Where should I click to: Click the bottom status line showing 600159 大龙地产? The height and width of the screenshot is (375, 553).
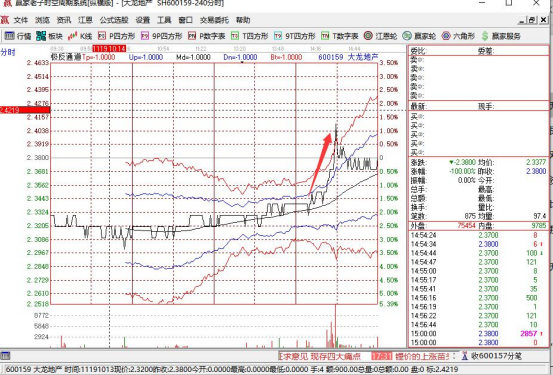[231, 369]
